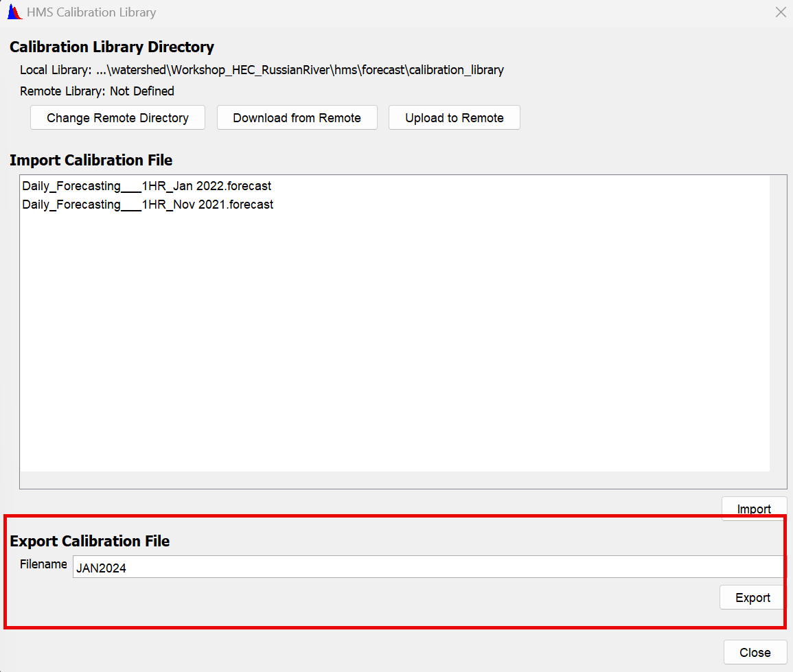Click inside the Filename text box
The image size is (793, 672).
[343, 566]
